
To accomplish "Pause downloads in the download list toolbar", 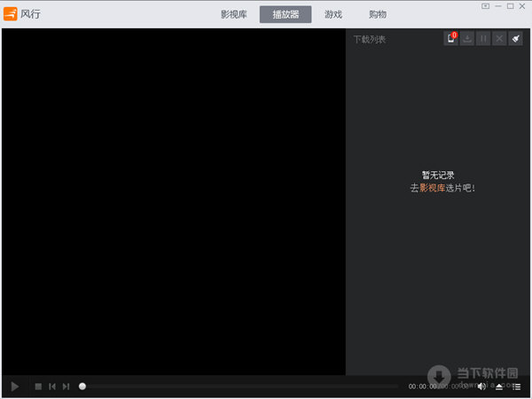I will 483,38.
